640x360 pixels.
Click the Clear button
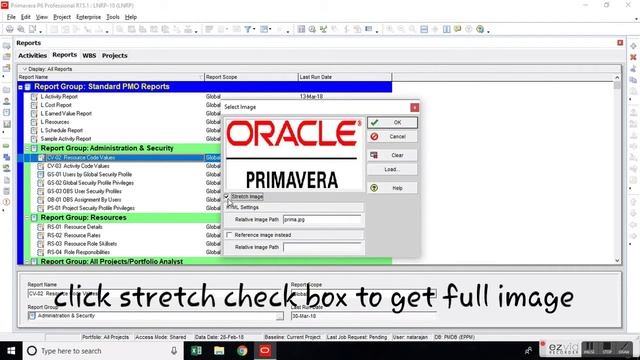[x=392, y=155]
